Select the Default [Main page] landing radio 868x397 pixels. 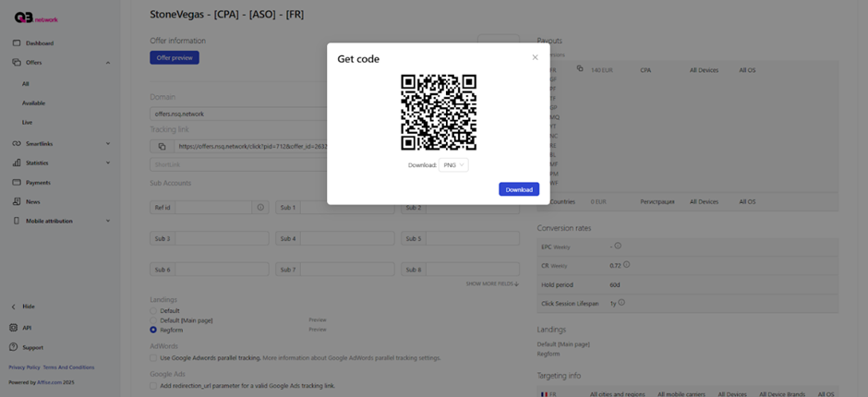tap(153, 320)
